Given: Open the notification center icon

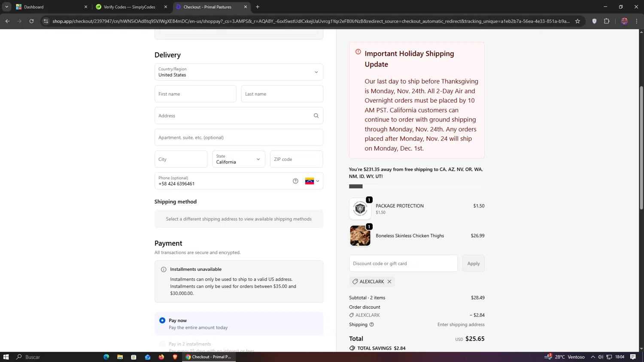Looking at the screenshot, I should point(633,357).
